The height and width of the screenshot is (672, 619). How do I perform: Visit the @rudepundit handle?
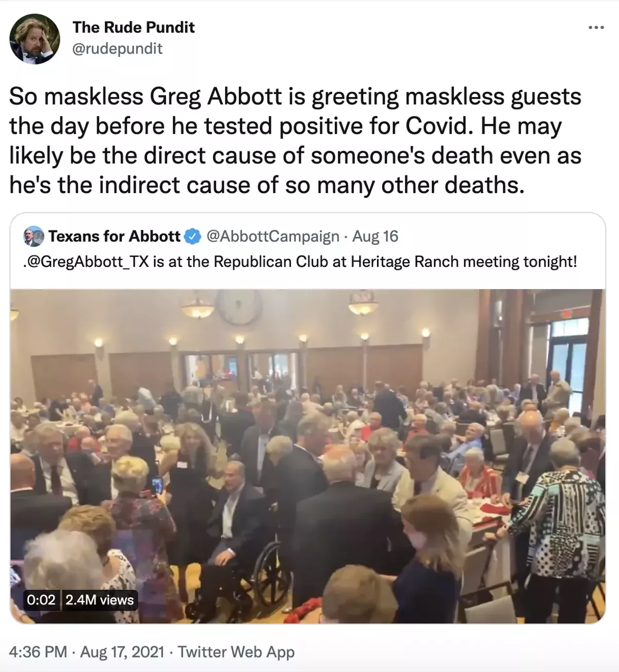tap(117, 49)
